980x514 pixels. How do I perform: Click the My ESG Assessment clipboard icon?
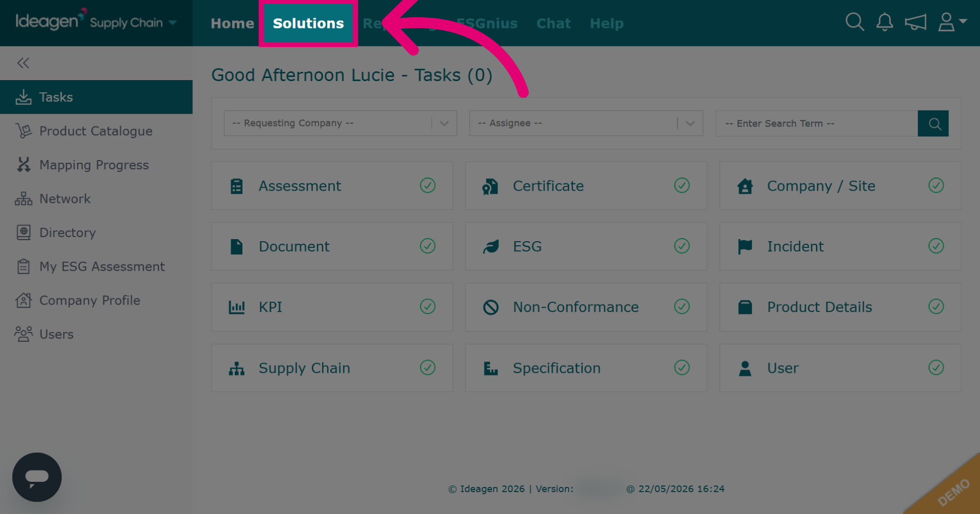pyautogui.click(x=23, y=266)
